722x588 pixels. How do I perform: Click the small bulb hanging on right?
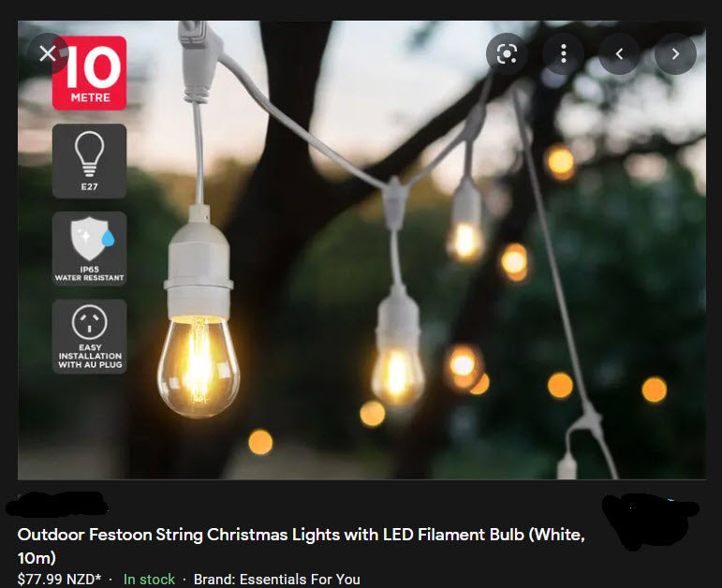point(465,242)
